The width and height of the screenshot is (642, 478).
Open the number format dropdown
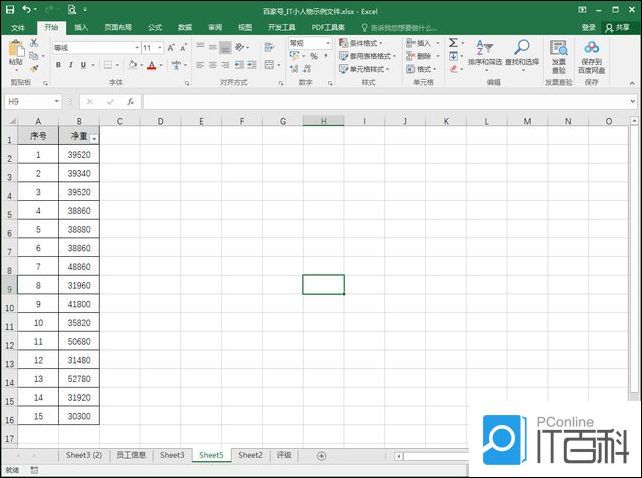[x=328, y=43]
